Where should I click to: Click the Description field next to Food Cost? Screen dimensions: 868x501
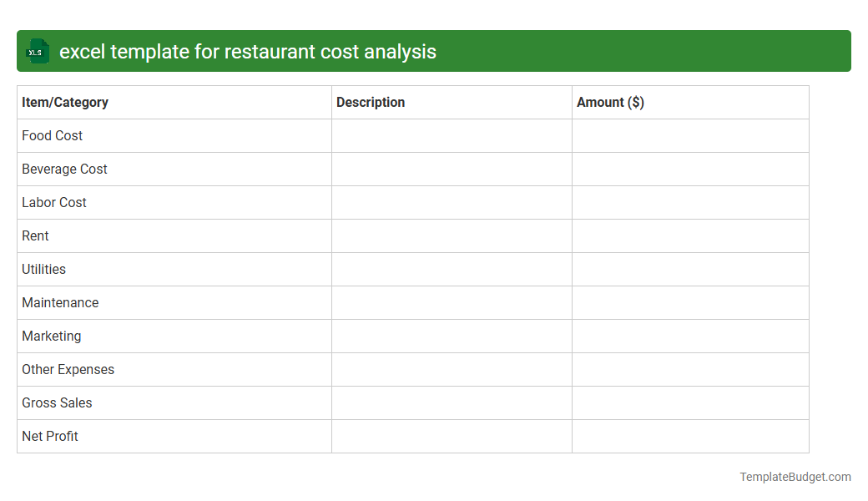tap(451, 135)
